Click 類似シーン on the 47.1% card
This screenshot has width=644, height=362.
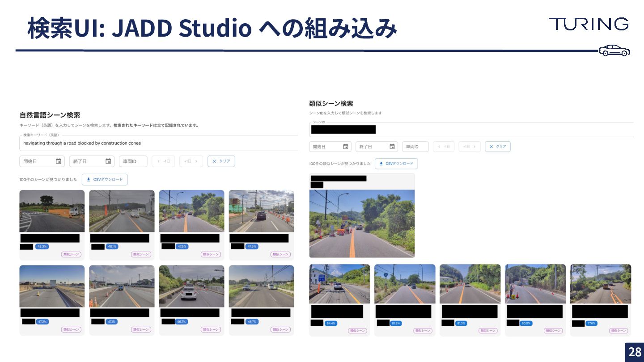141,329
